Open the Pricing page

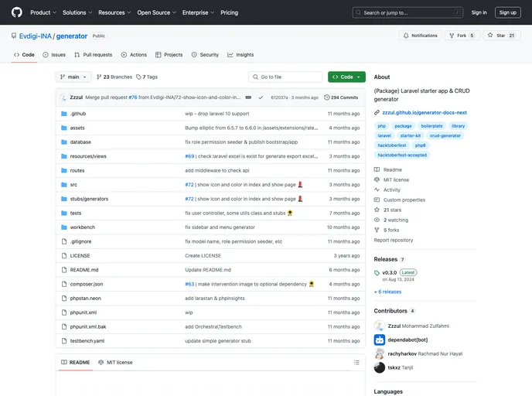click(230, 12)
